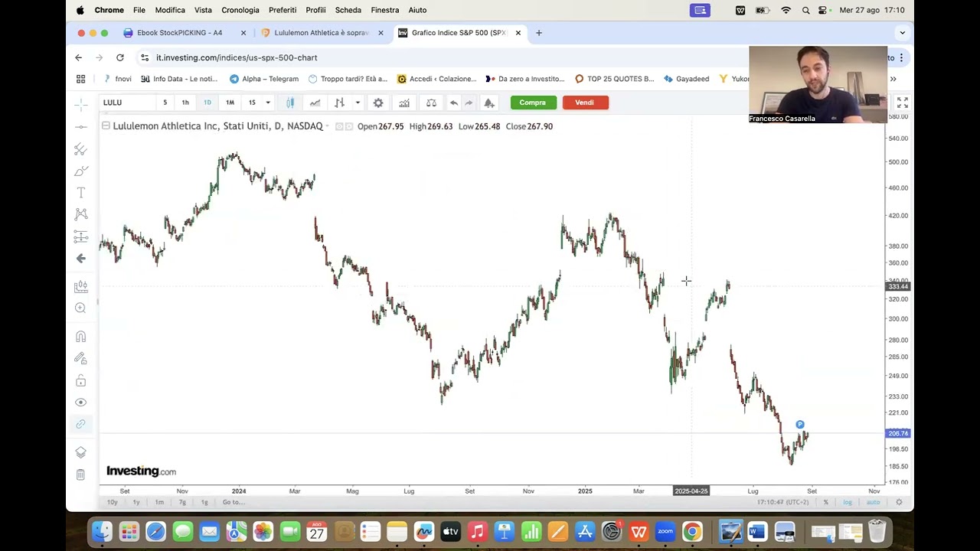Select the XABCD pattern tool
The width and height of the screenshot is (980, 551).
(x=80, y=214)
